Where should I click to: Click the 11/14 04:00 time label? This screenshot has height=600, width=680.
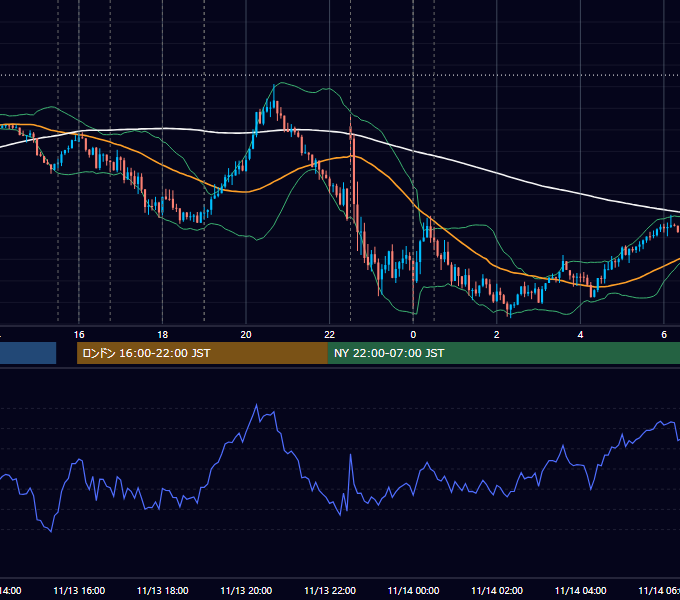pos(580,590)
